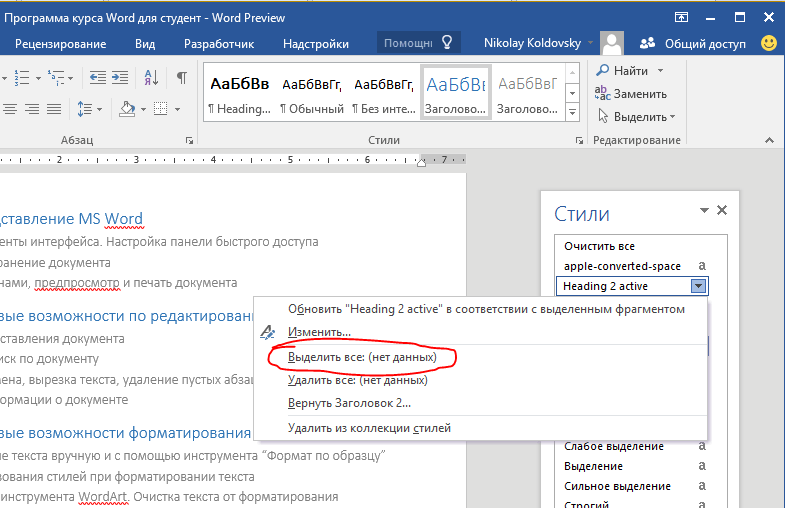The image size is (785, 508).
Task: Close the Стили pane
Action: click(x=722, y=210)
